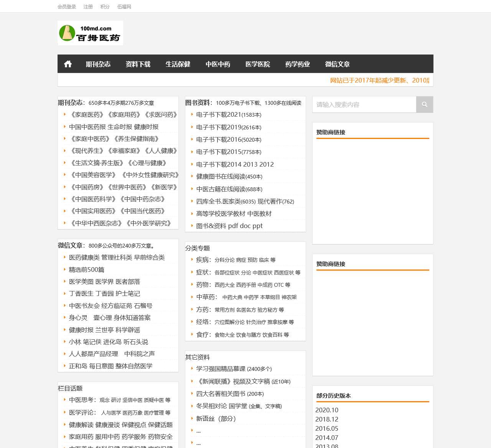Open the 医学医院 navigation item

point(257,64)
